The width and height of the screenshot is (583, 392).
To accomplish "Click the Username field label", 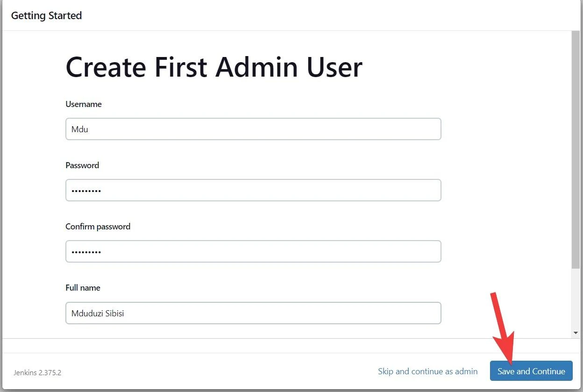I will [84, 104].
